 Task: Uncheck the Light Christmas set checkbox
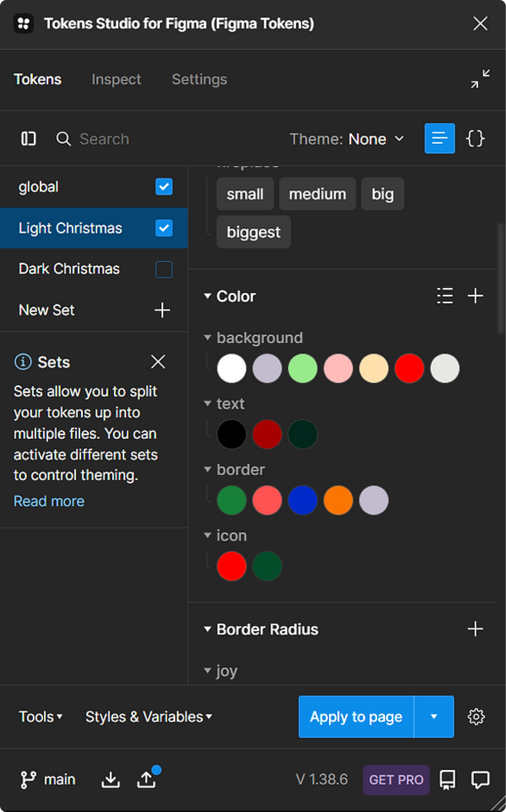tap(164, 228)
